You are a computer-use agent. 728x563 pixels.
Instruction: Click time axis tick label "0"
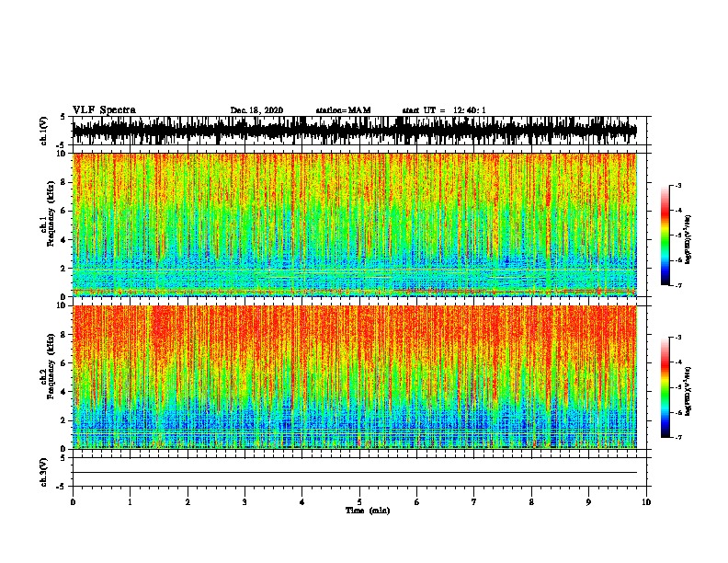click(x=73, y=502)
